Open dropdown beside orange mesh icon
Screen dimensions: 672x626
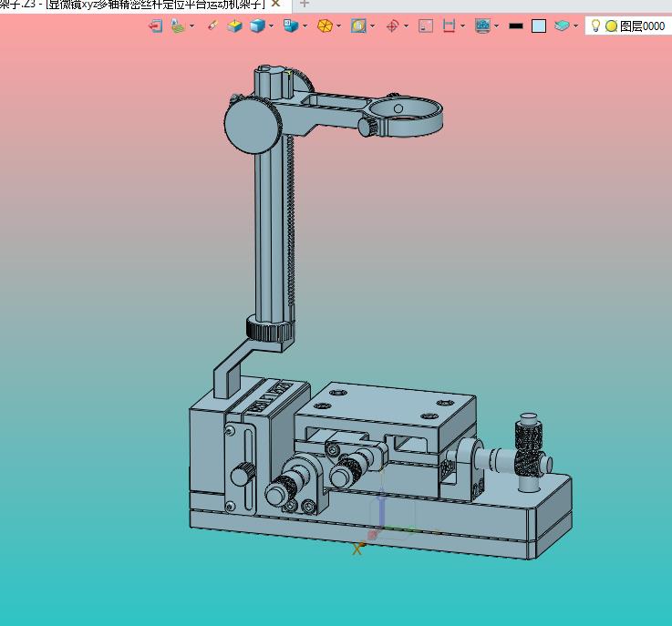point(338,26)
